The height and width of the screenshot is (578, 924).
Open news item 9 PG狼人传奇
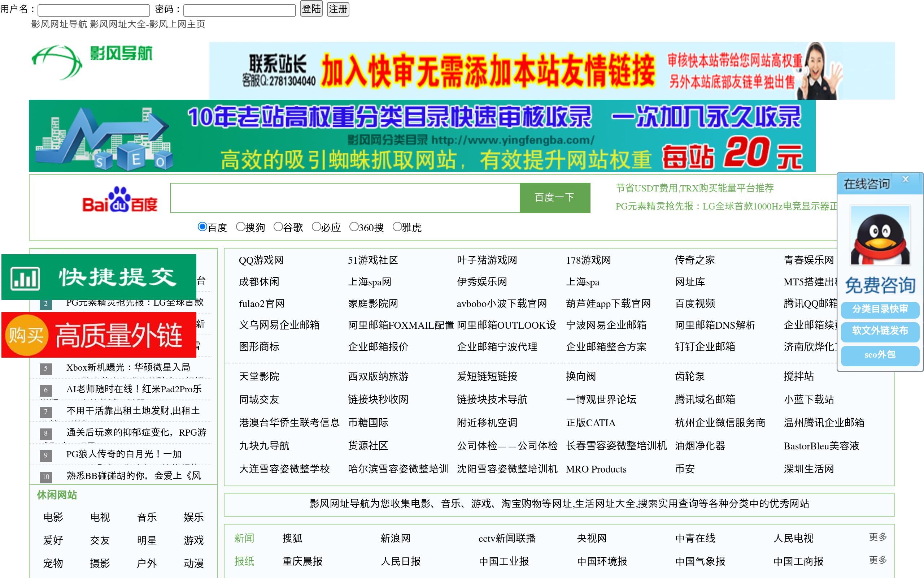[x=124, y=454]
